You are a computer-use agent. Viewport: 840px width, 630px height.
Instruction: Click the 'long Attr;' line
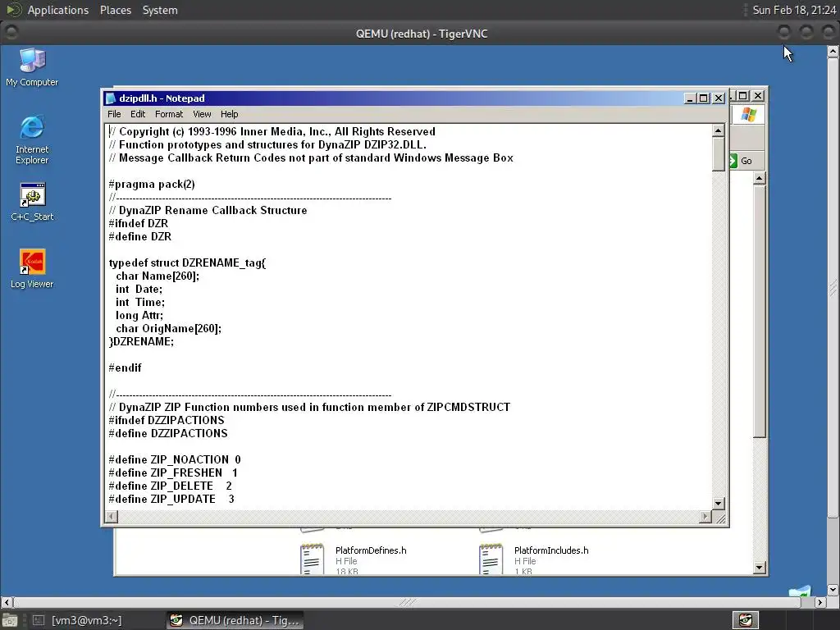tap(139, 316)
